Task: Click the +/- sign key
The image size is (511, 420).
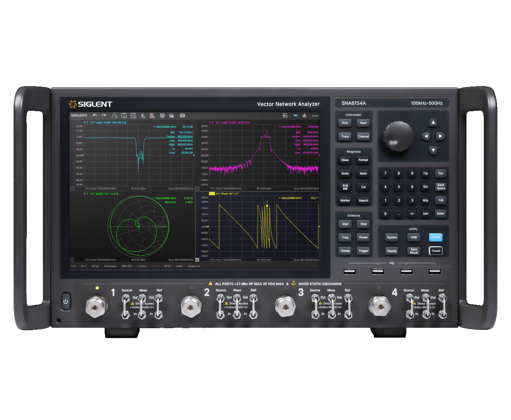Action: [412, 214]
